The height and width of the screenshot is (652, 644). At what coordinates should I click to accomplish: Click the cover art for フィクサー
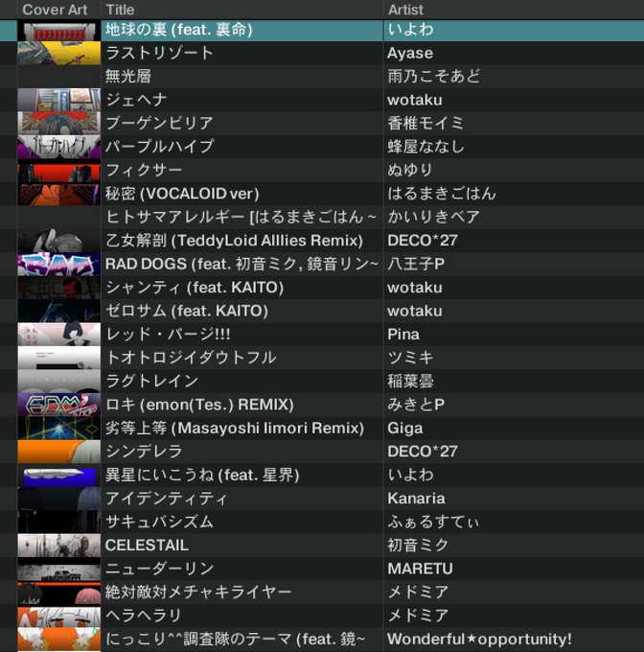click(59, 170)
